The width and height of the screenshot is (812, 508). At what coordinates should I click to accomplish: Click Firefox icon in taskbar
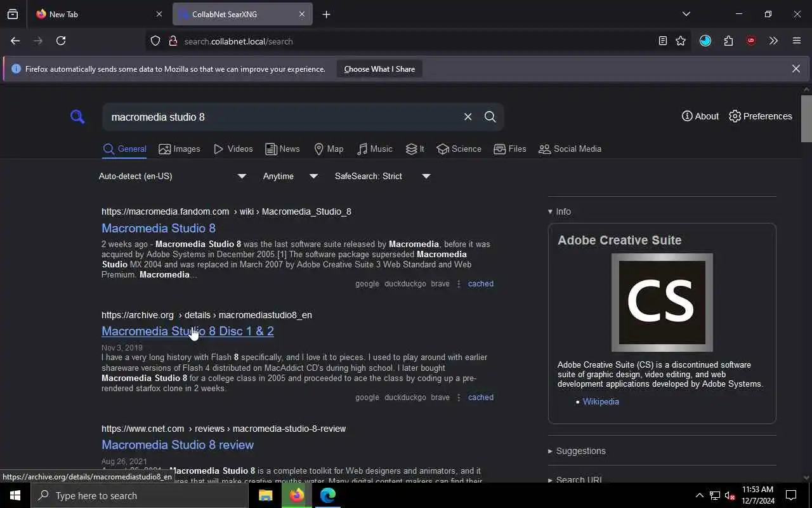coord(296,495)
